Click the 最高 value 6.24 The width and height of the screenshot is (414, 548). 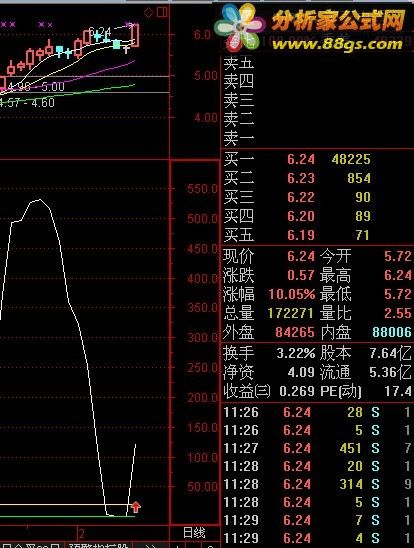[x=398, y=275]
